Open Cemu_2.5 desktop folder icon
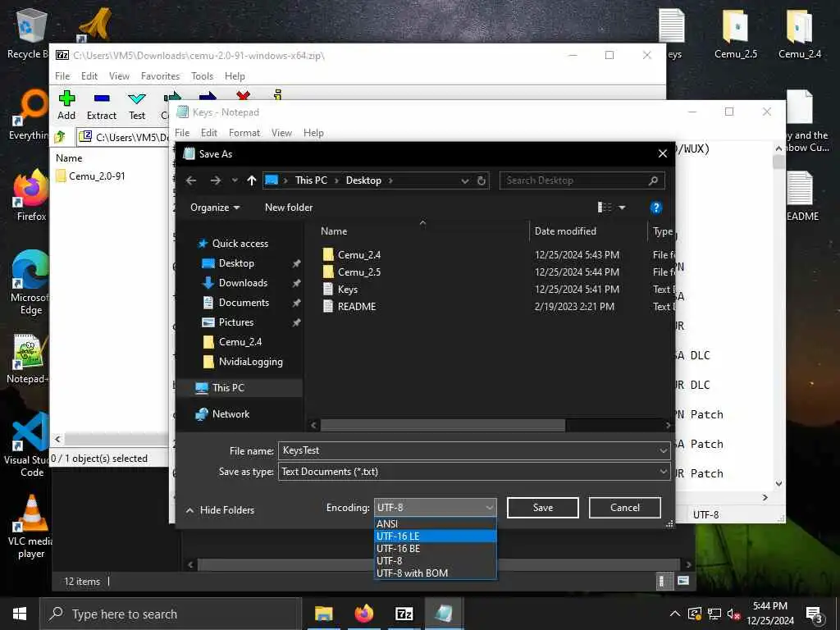Viewport: 840px width, 630px height. [736, 33]
